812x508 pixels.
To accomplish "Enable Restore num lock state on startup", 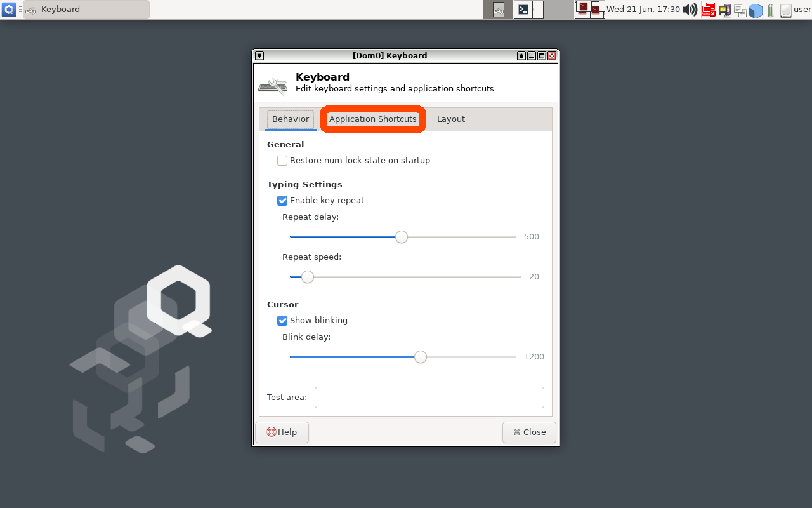I will tap(282, 161).
